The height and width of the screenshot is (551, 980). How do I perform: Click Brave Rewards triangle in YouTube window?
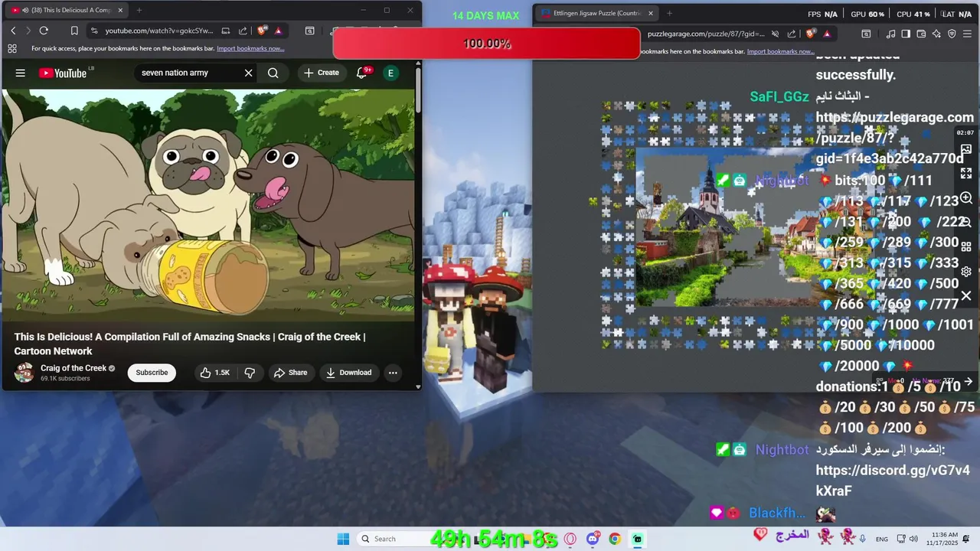pos(278,31)
